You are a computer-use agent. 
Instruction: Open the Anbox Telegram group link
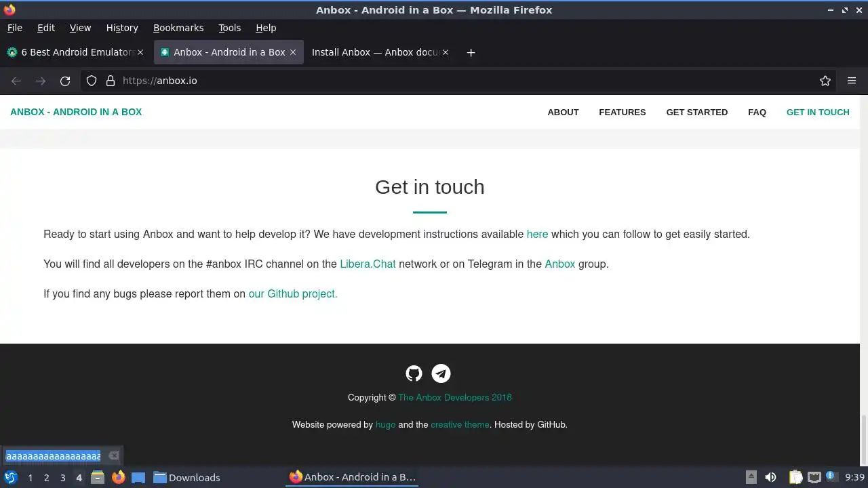[x=559, y=264]
